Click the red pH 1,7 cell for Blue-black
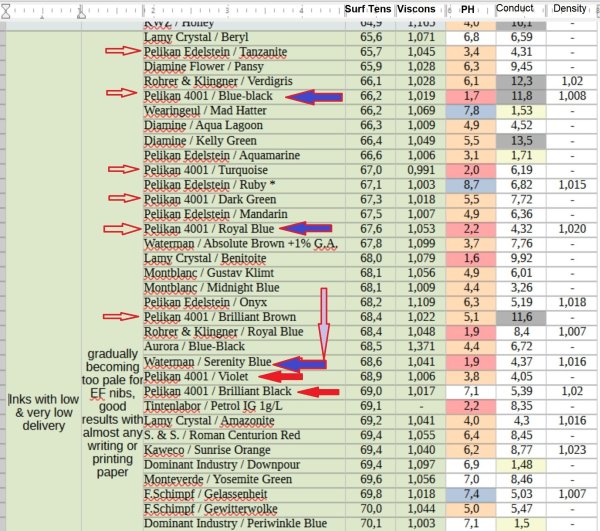The height and width of the screenshot is (531, 600). [471, 96]
